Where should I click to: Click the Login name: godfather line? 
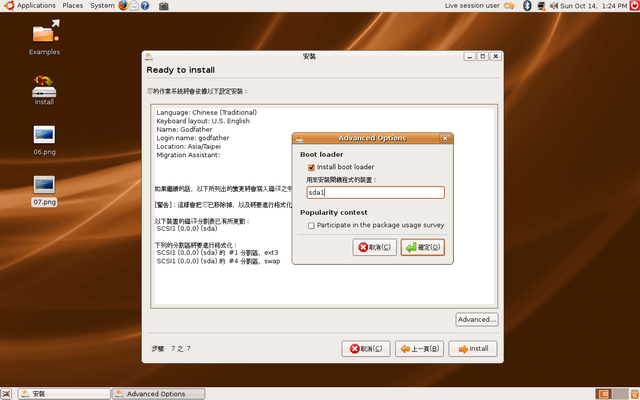[x=193, y=138]
